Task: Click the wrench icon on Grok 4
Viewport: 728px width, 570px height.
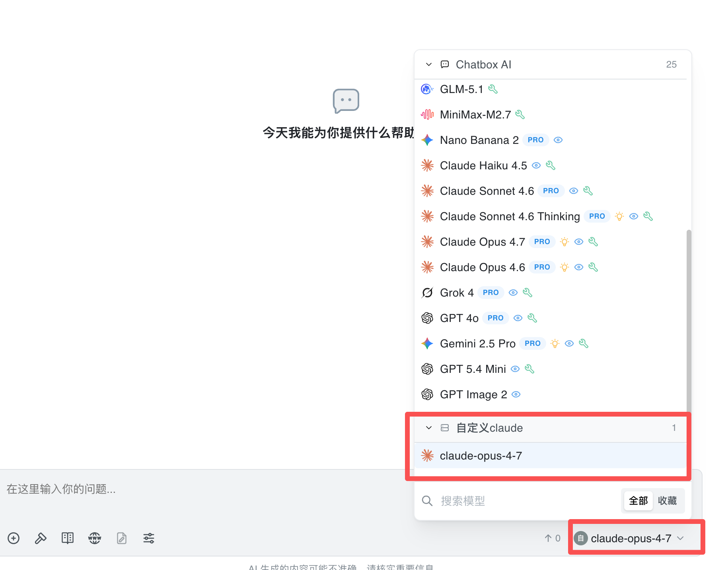Action: tap(528, 293)
